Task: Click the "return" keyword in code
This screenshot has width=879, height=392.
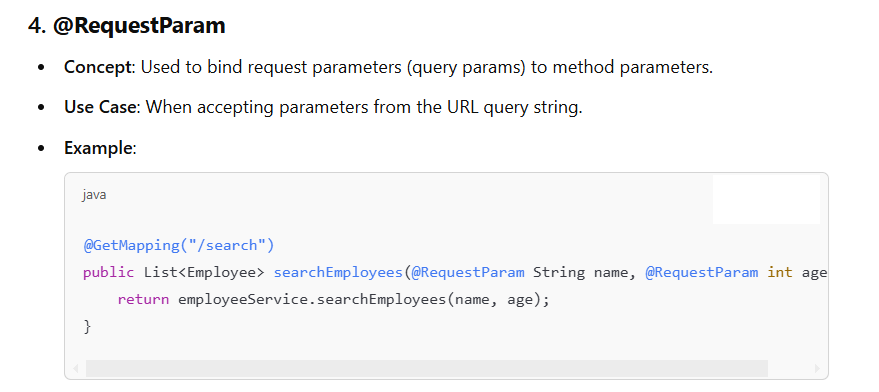Action: (144, 299)
